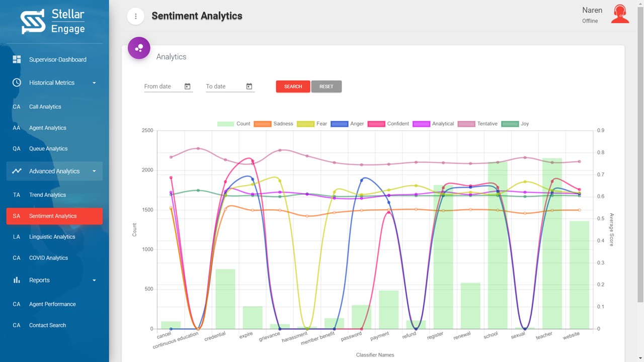
Task: Click the page's vertical scrollbar
Action: (x=640, y=151)
